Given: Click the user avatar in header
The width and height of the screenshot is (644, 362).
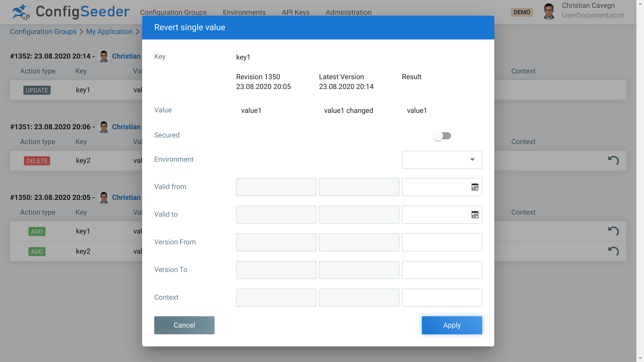Looking at the screenshot, I should [x=549, y=12].
